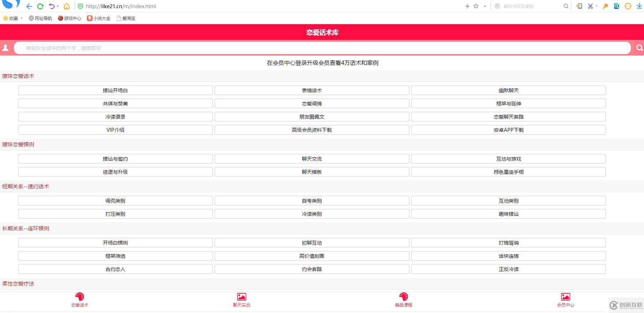Click the user profile icon beside search bar
This screenshot has width=644, height=313.
point(5,48)
